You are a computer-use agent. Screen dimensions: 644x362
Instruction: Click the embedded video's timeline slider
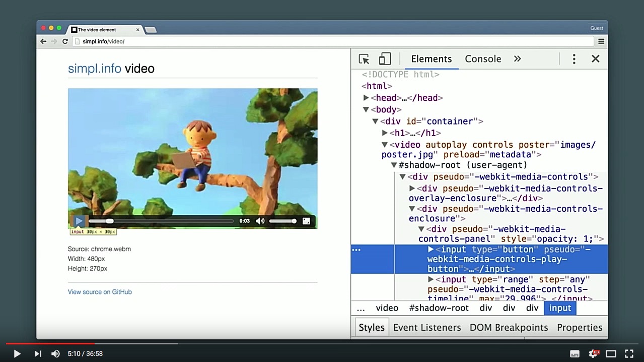(161, 221)
